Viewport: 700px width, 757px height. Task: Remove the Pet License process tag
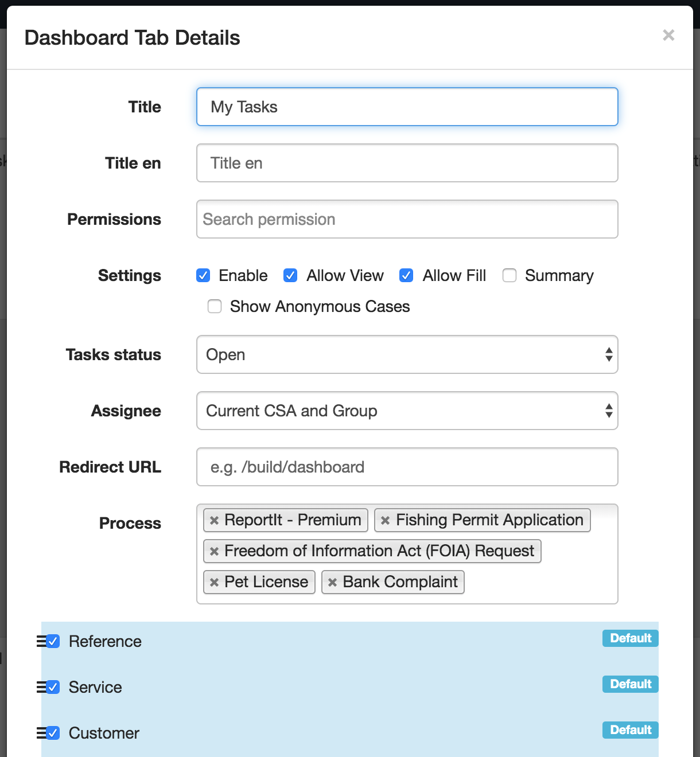(x=213, y=582)
